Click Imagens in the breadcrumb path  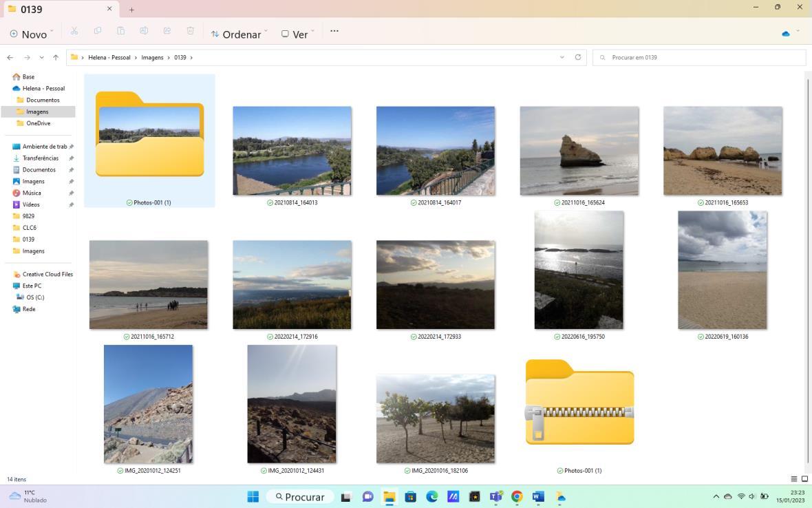click(x=152, y=58)
